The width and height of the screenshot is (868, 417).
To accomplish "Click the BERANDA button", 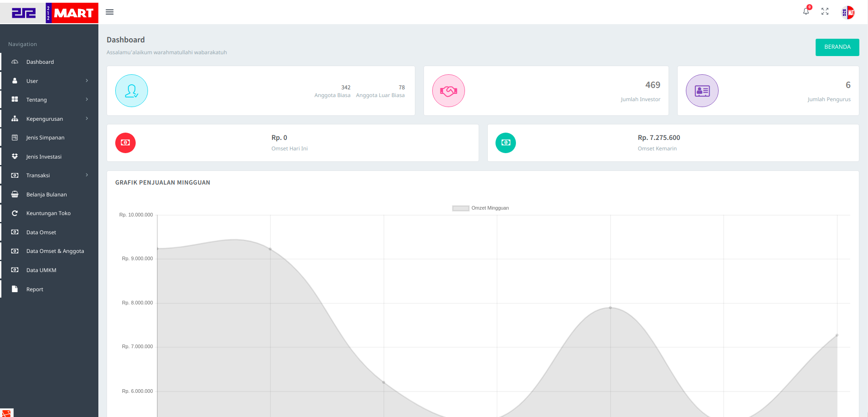I will tap(837, 47).
